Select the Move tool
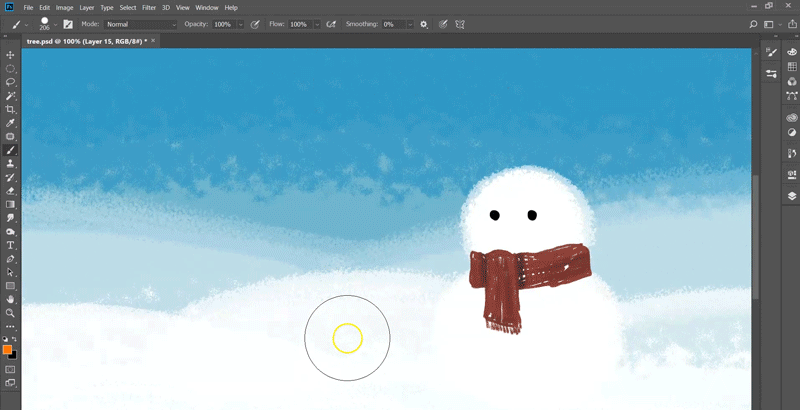Image resolution: width=800 pixels, height=410 pixels. (x=11, y=55)
